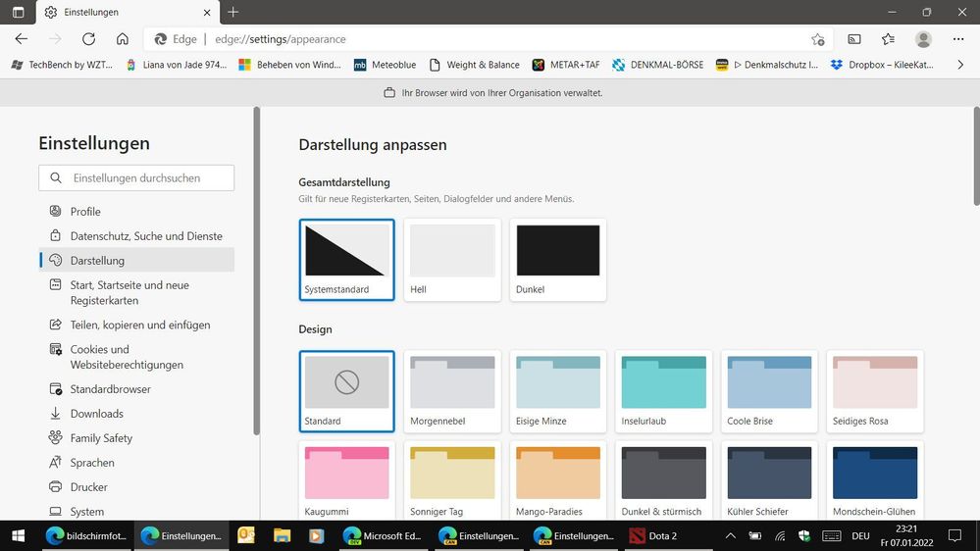
Task: Open System settings section
Action: pos(137,511)
